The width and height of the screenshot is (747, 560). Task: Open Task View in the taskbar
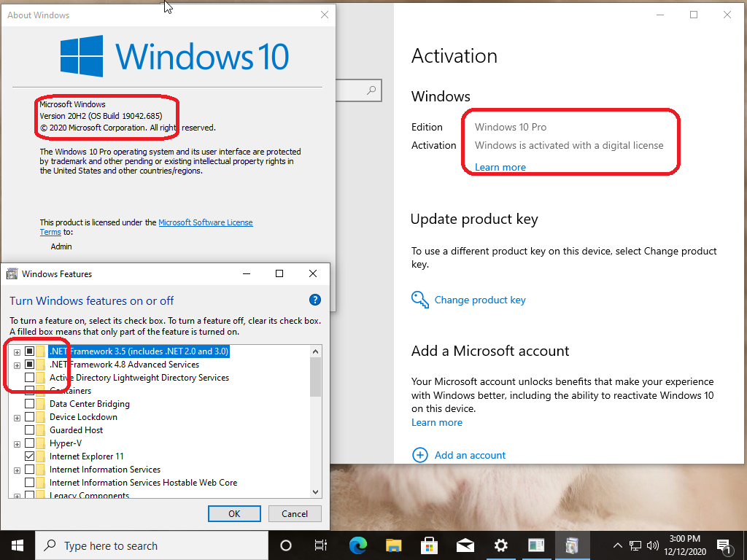coord(321,545)
